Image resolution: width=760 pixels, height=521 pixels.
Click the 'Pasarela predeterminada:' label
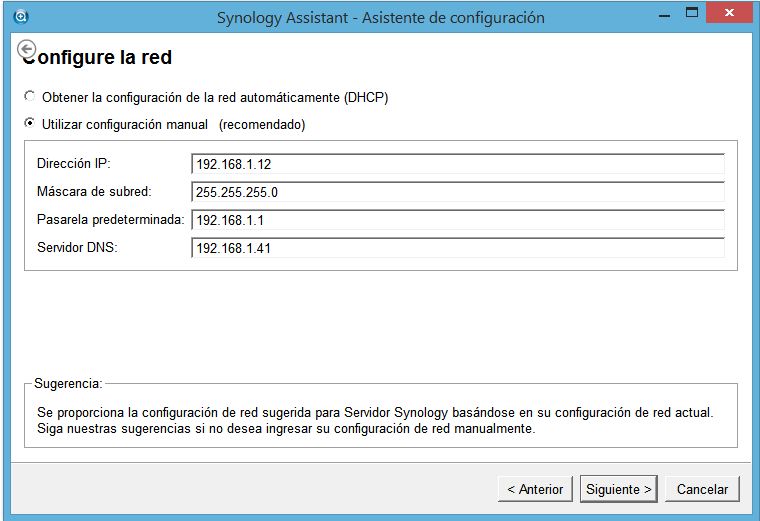[x=111, y=220]
